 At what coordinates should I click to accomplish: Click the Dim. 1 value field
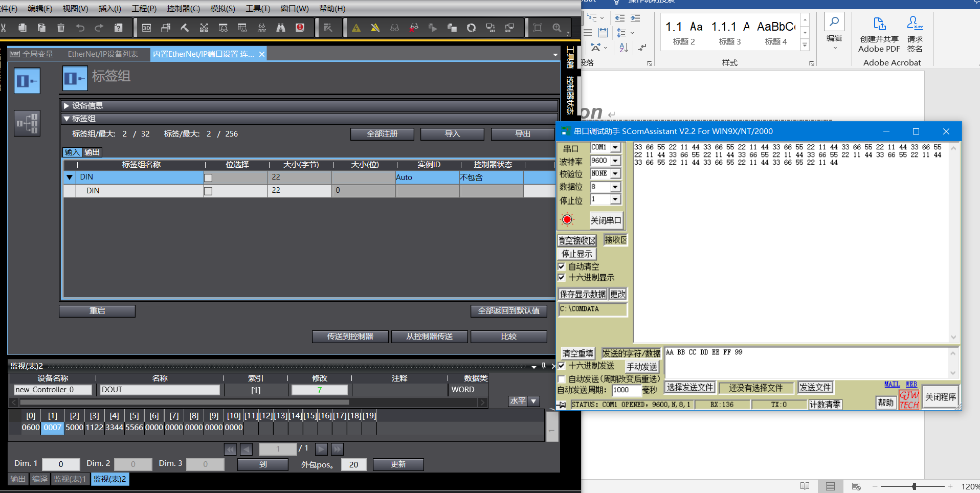(61, 464)
